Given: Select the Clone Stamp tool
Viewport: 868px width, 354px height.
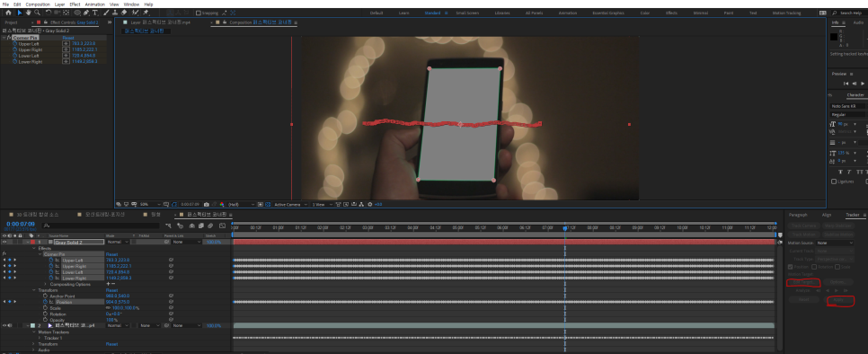Looking at the screenshot, I should [x=115, y=13].
